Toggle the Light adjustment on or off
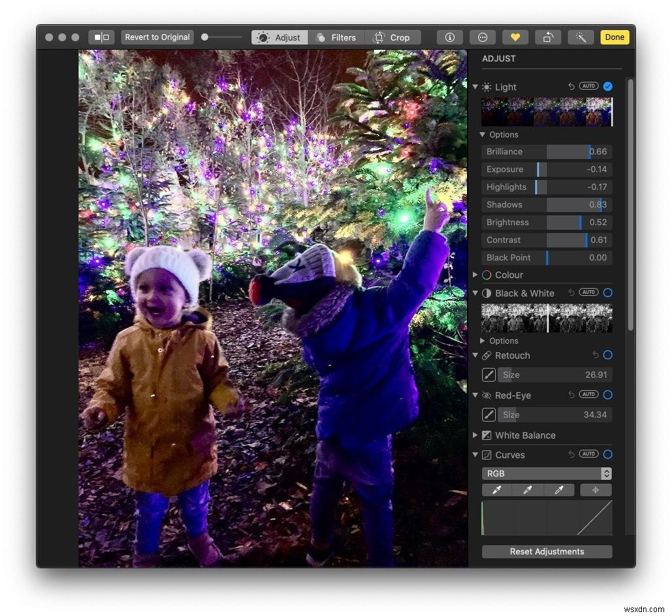 [607, 86]
